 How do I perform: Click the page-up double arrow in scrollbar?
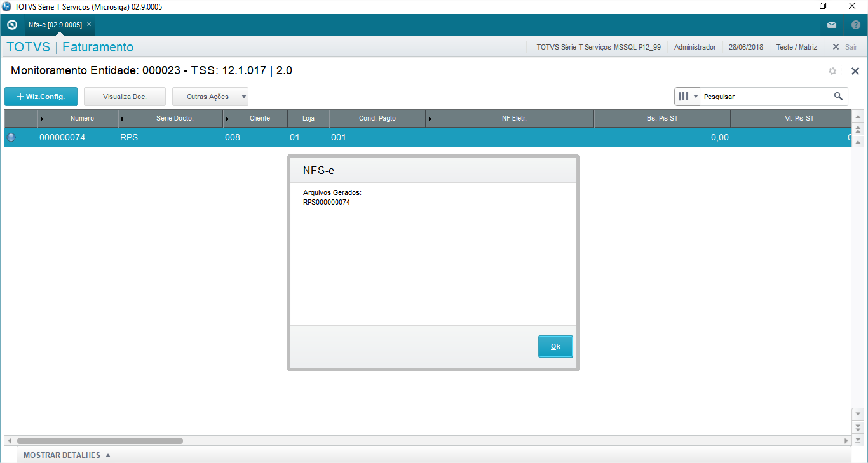(858, 129)
